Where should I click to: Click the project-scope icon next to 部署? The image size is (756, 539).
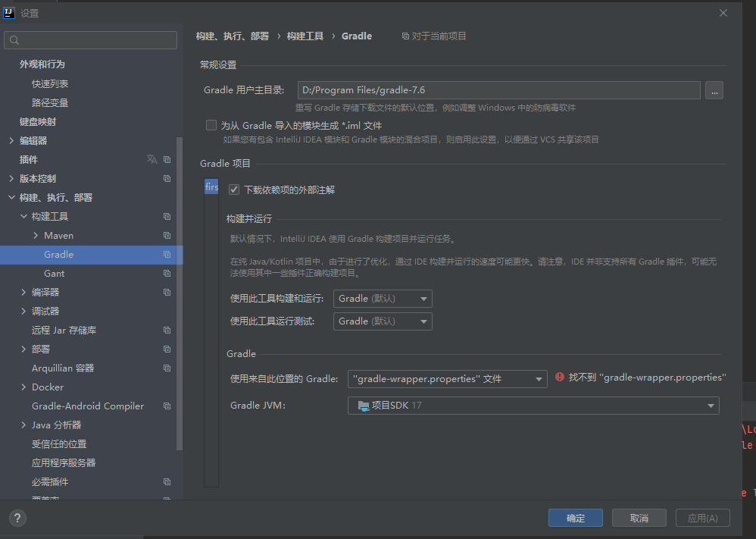167,349
